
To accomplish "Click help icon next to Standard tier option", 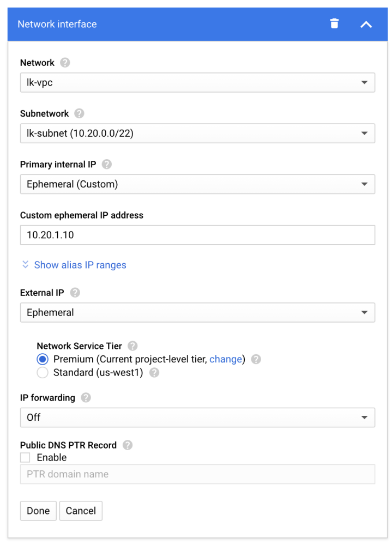I will 154,373.
